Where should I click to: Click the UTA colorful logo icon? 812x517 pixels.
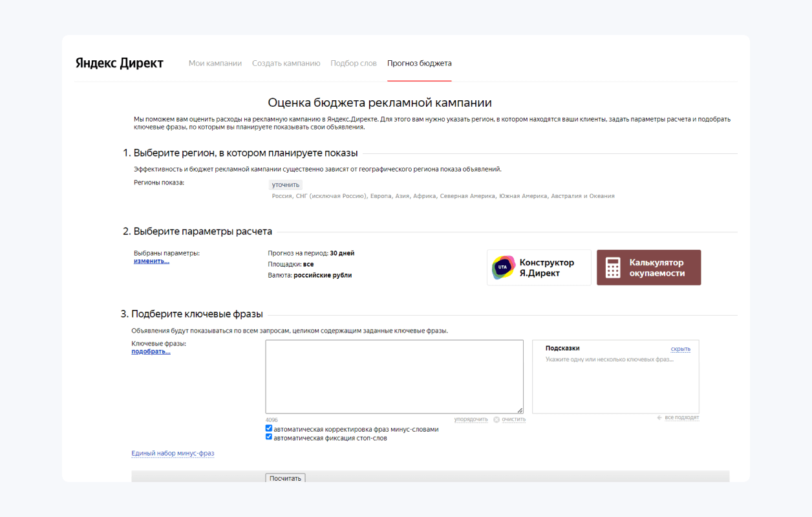pyautogui.click(x=503, y=267)
